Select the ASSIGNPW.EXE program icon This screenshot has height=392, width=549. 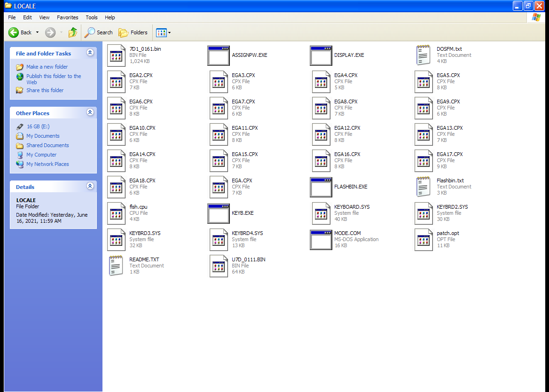(x=219, y=55)
